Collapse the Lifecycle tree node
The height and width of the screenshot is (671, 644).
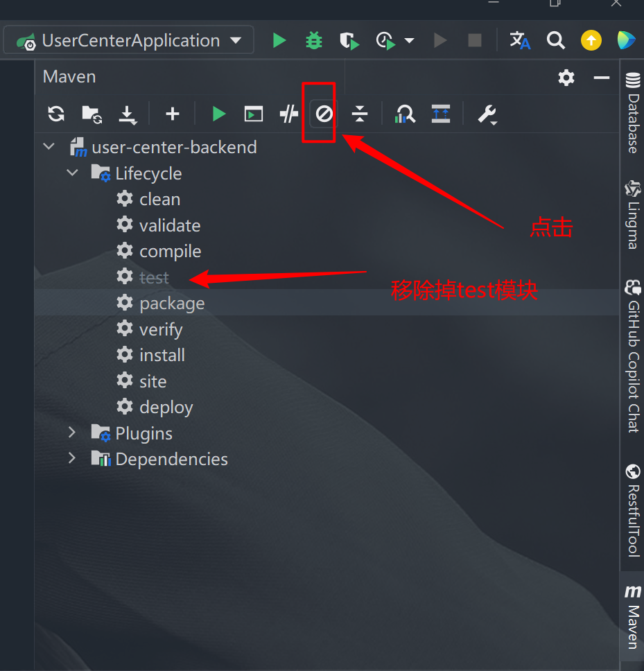[72, 173]
